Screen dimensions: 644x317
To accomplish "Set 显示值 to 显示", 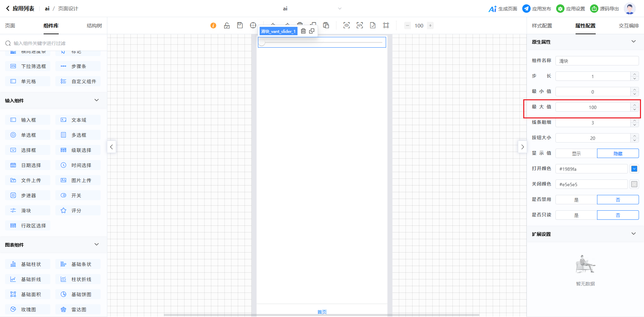I will coord(576,153).
